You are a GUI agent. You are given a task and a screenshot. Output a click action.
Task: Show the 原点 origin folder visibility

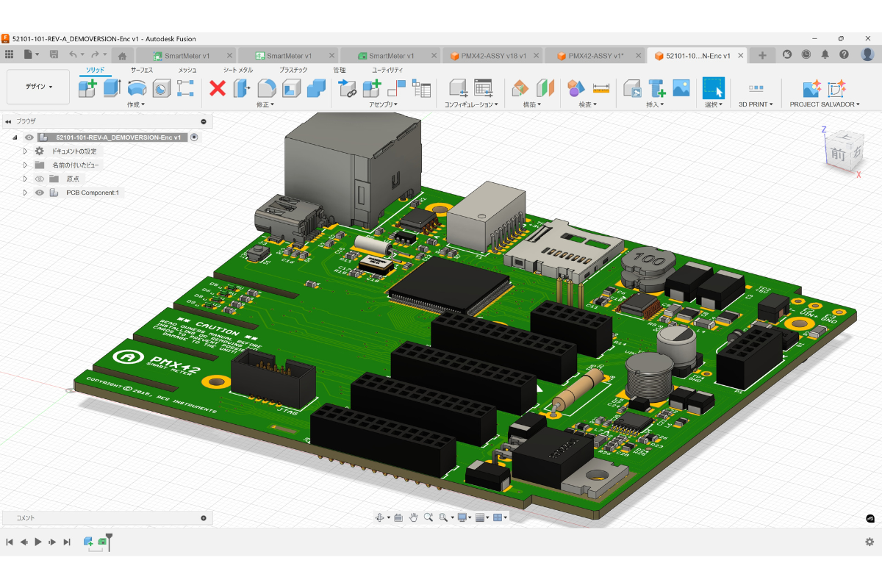point(40,178)
